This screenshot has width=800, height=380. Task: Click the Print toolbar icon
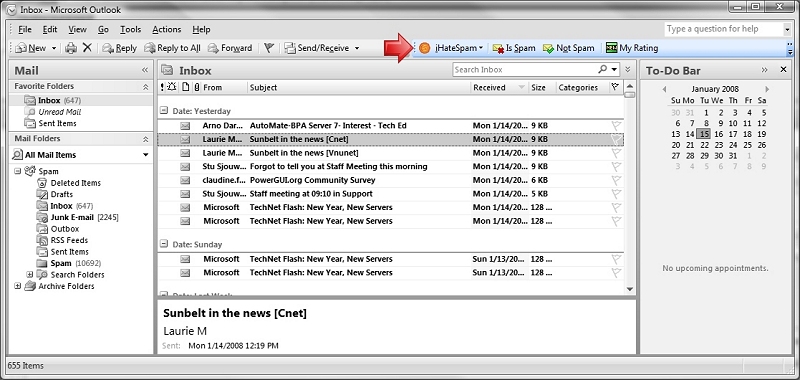(x=71, y=48)
